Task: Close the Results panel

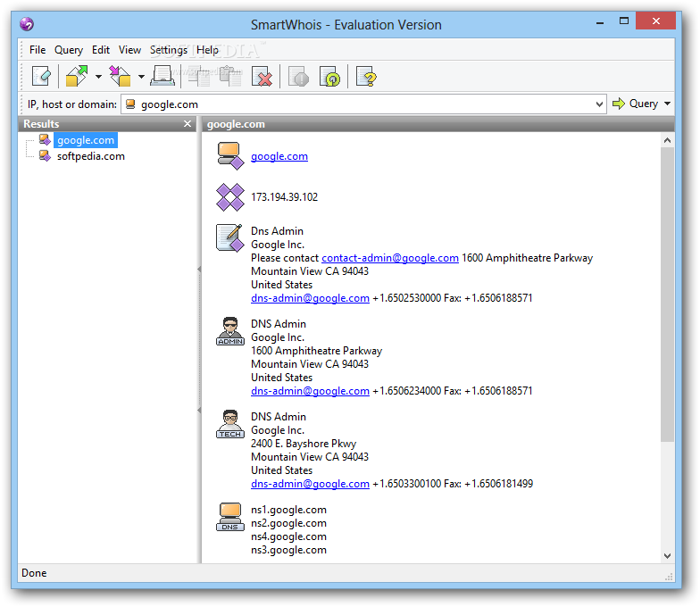Action: [187, 123]
